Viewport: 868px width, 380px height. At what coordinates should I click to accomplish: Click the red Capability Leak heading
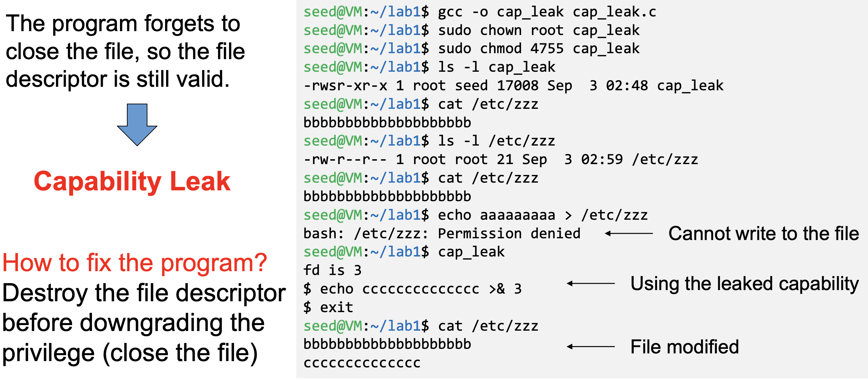(x=132, y=181)
